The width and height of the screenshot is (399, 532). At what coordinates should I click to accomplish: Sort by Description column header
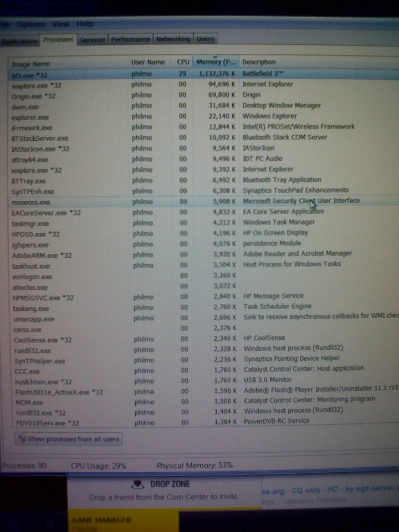click(x=259, y=62)
